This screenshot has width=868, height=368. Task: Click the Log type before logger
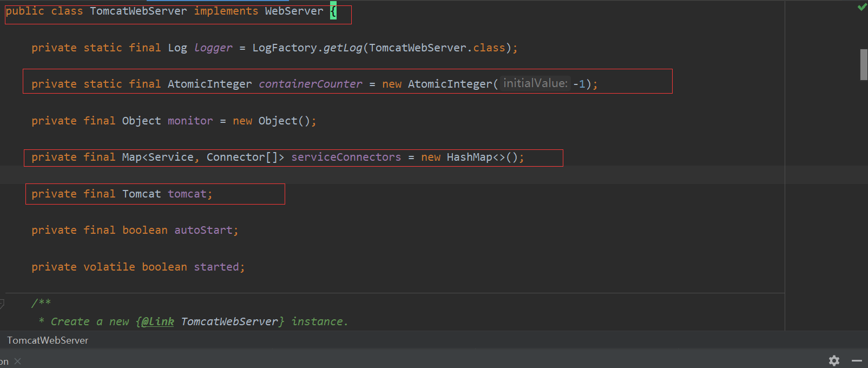[177, 48]
